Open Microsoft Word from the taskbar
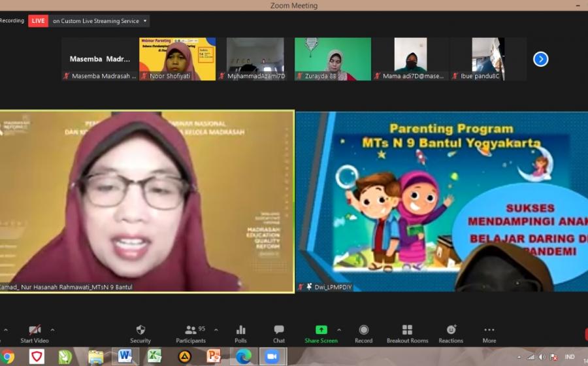Viewport: 588px width, 366px height. pos(124,356)
